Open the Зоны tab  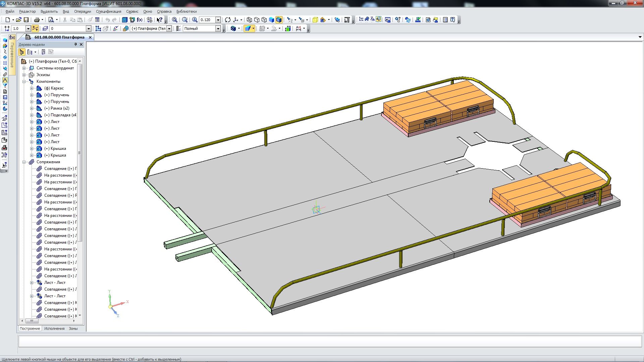coord(73,328)
